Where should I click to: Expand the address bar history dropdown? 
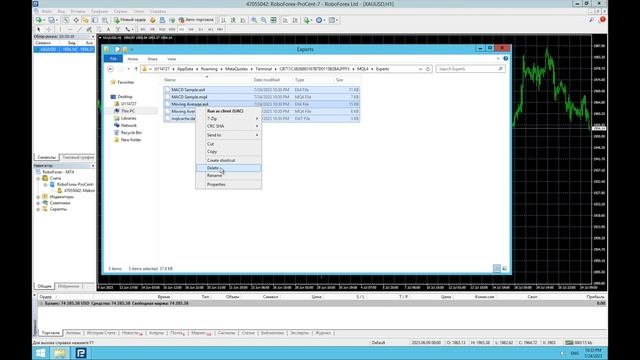[x=420, y=69]
